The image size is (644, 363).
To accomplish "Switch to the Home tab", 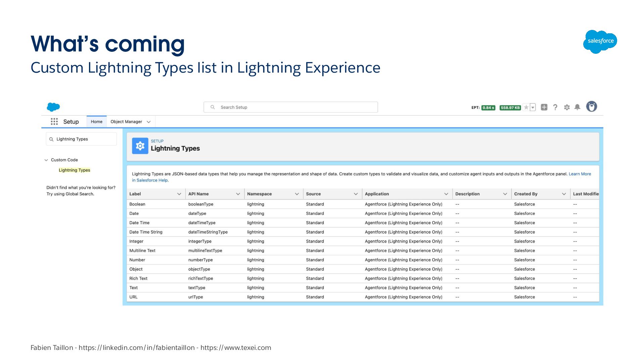I will pos(97,122).
